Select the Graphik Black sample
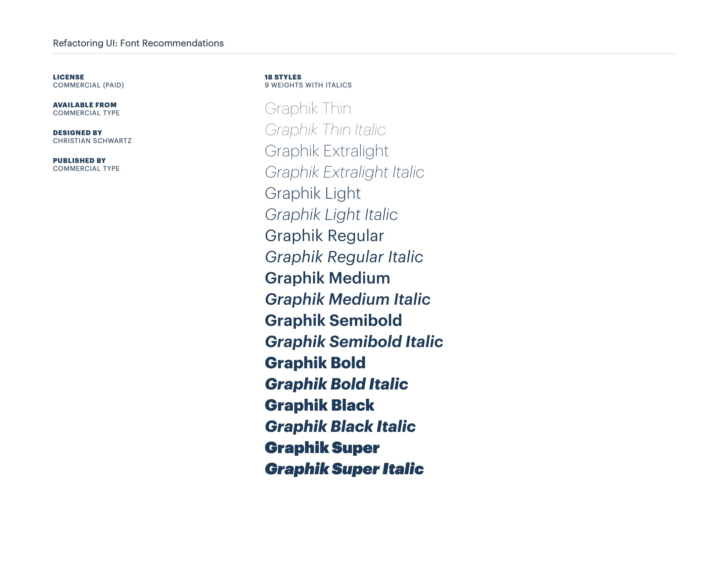This screenshot has height=563, width=728. click(x=320, y=406)
